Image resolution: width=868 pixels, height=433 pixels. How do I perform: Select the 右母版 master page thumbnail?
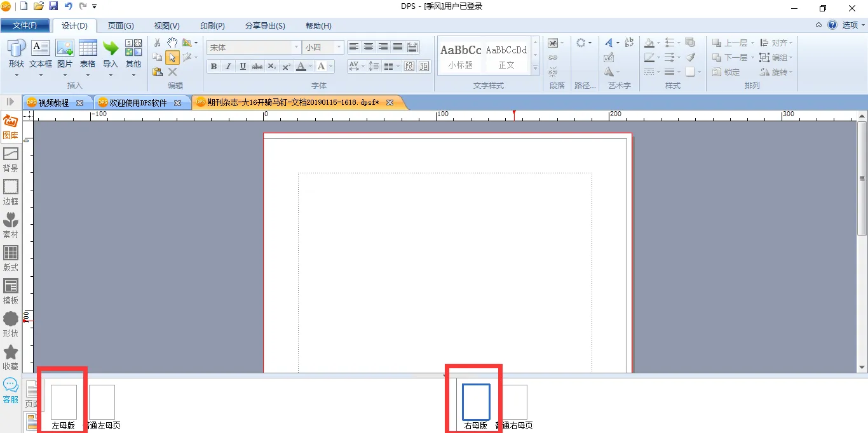tap(476, 407)
